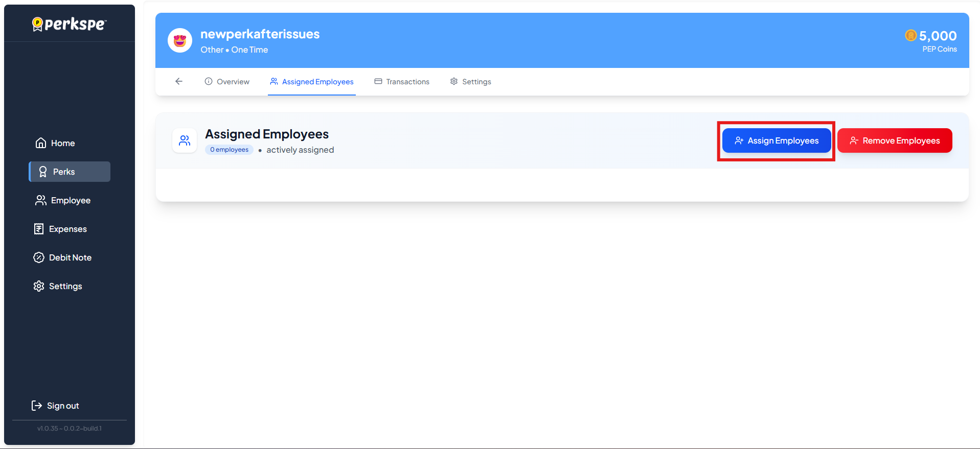Select the Assigned Employees tab
Image resolution: width=980 pixels, height=449 pixels.
pyautogui.click(x=312, y=82)
